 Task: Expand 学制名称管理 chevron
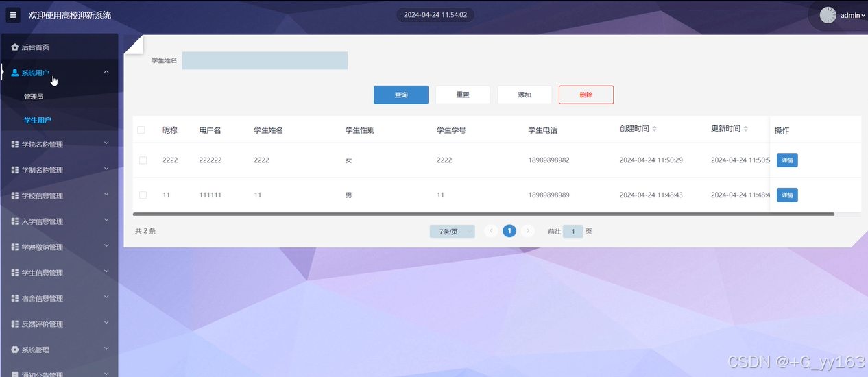point(106,169)
